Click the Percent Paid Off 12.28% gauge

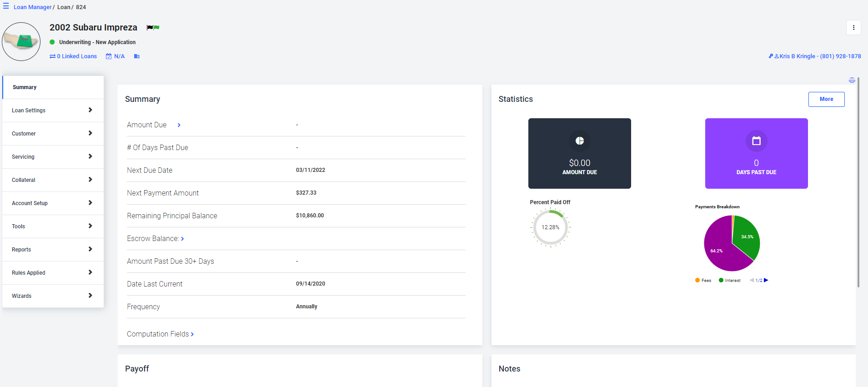point(550,227)
